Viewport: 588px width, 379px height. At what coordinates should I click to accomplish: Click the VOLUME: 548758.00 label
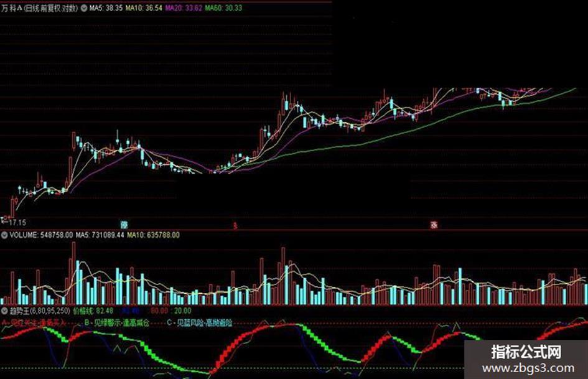41,235
